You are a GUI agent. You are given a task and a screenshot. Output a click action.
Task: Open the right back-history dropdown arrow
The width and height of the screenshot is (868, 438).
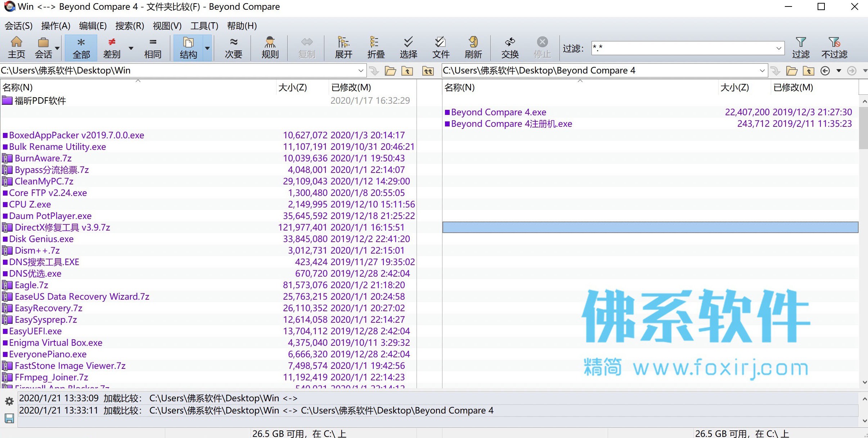(839, 71)
